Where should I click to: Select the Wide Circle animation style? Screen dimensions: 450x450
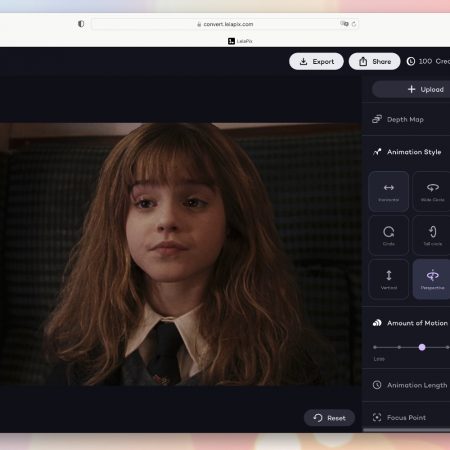tap(432, 191)
